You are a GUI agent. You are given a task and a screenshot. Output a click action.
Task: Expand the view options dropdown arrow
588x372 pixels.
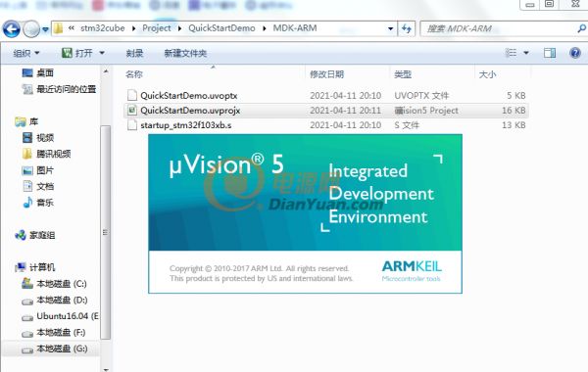coord(526,53)
